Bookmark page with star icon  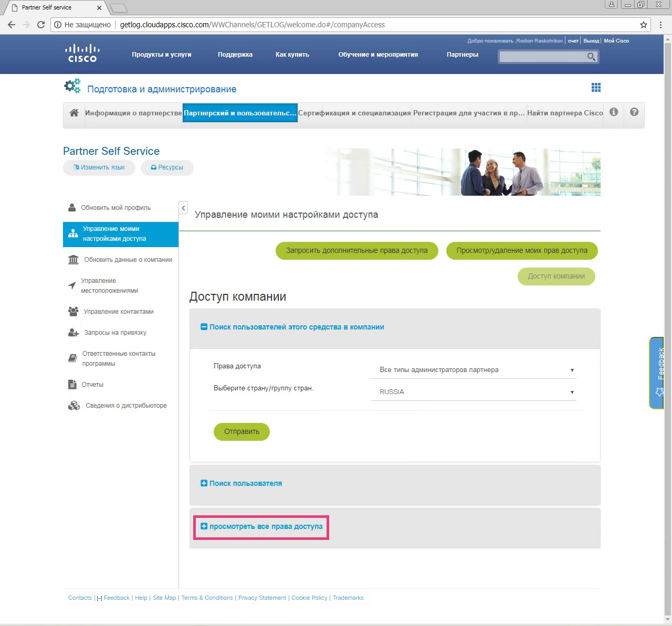(644, 25)
